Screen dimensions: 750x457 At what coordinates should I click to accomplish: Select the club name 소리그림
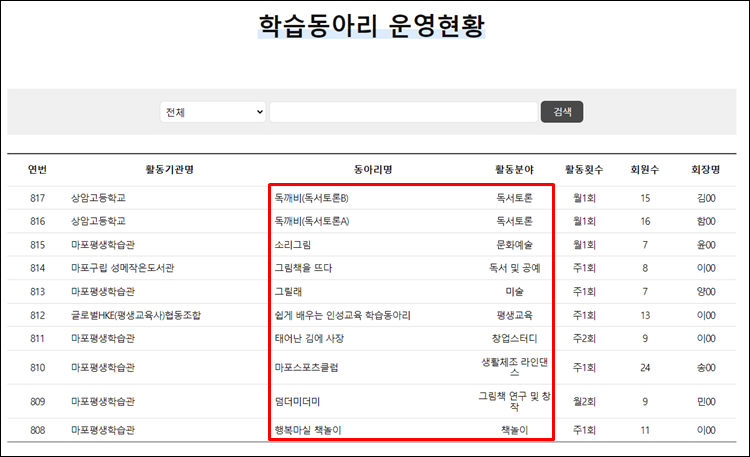click(x=292, y=245)
